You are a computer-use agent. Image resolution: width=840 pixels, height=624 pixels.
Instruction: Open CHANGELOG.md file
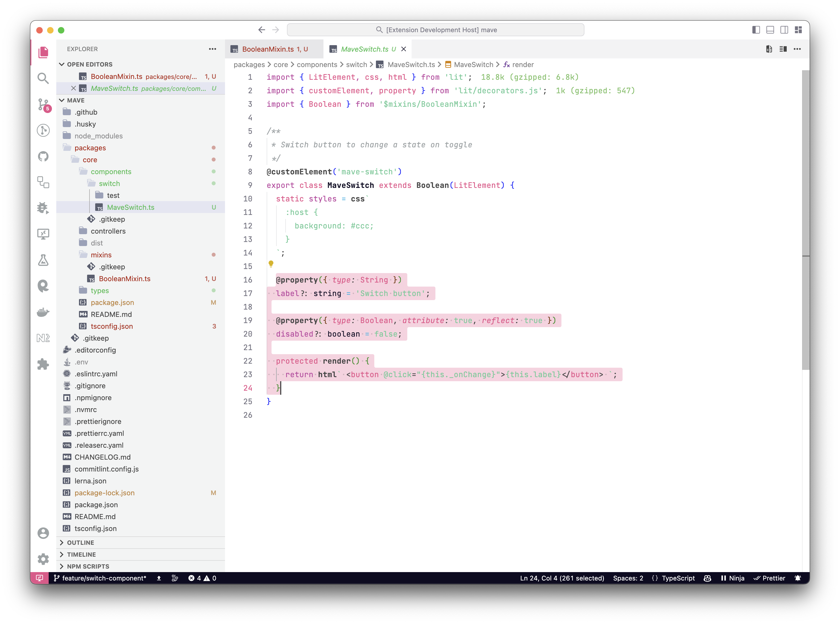pos(141,457)
